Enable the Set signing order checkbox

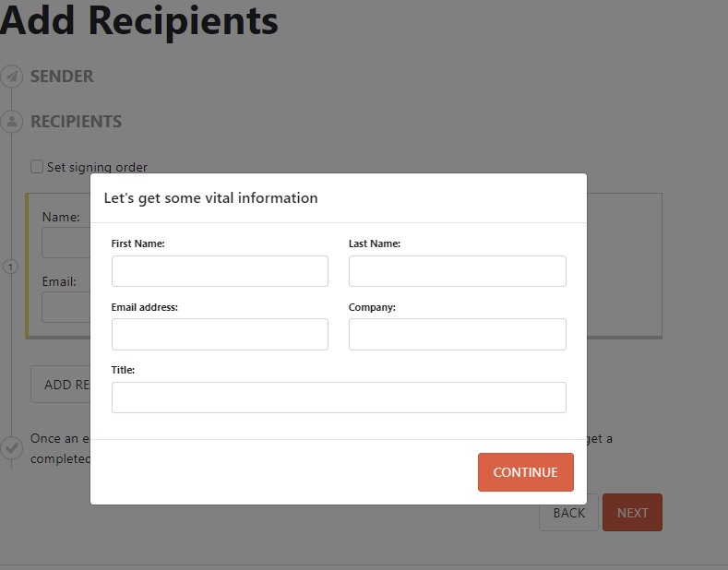(x=37, y=167)
